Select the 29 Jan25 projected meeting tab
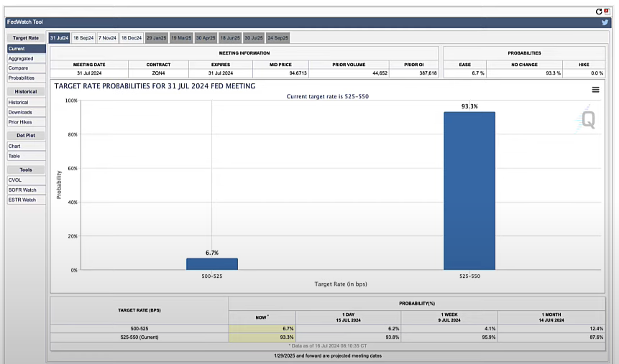The height and width of the screenshot is (364, 619). (156, 37)
